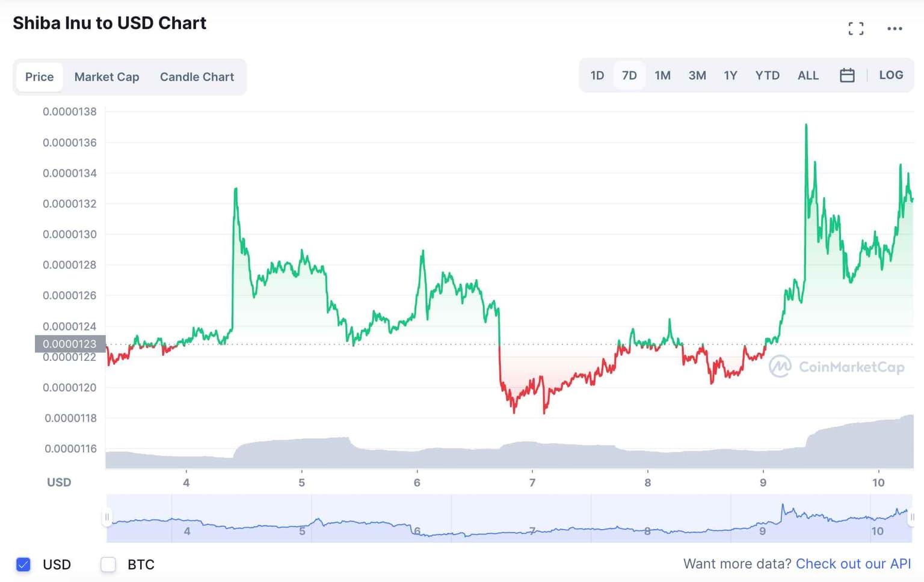Select the ALL time range
The height and width of the screenshot is (582, 924).
[x=808, y=75]
